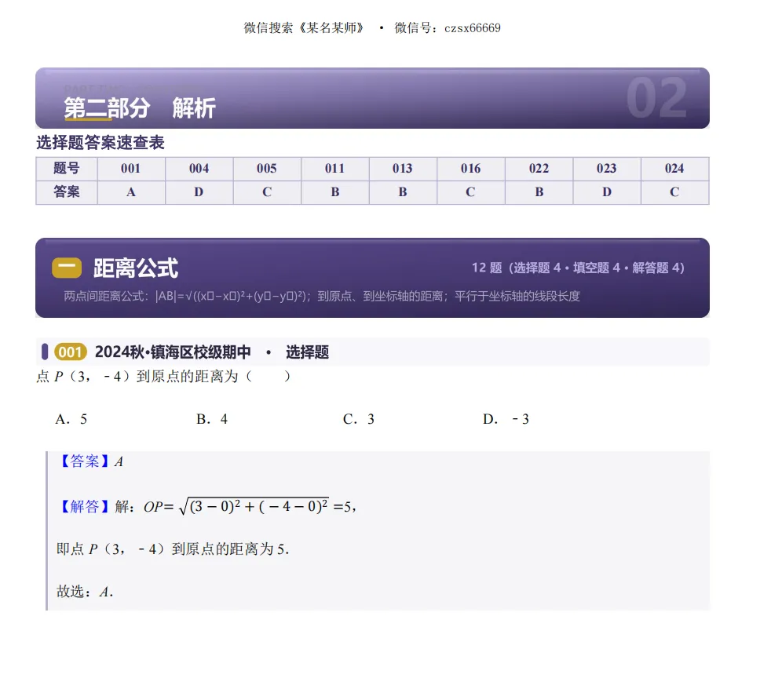Click the '选择题' question type label
The image size is (771, 700).
click(x=307, y=352)
